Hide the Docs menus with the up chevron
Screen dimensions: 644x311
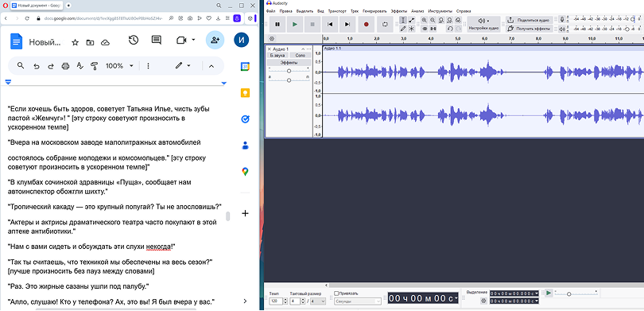[x=211, y=66]
